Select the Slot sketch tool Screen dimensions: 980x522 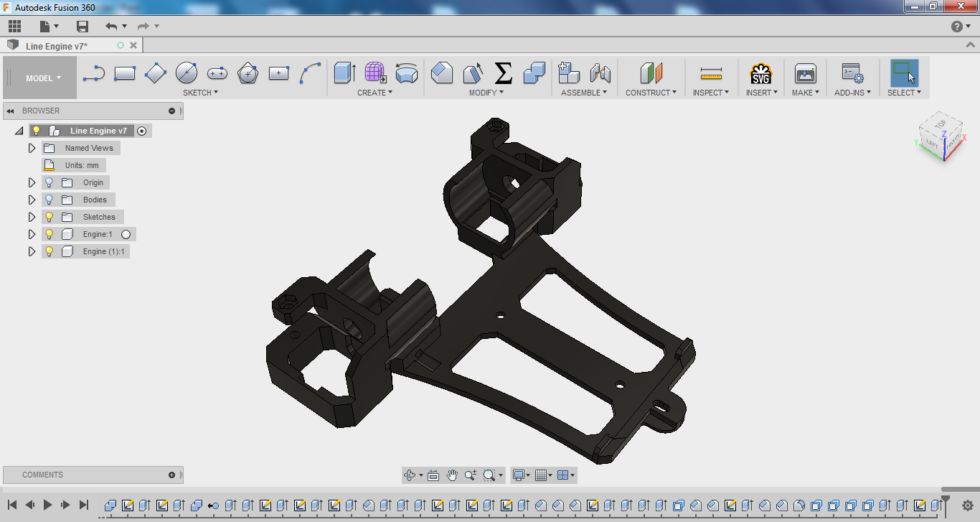[217, 73]
